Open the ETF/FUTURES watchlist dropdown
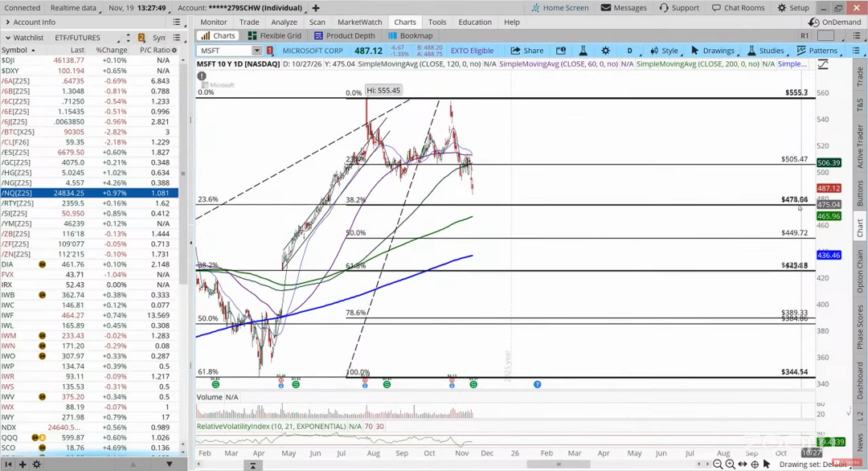The height and width of the screenshot is (471, 868). (88, 38)
